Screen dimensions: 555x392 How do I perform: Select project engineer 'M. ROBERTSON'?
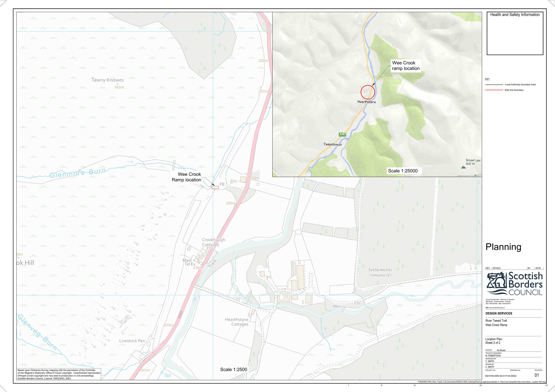tap(493, 356)
